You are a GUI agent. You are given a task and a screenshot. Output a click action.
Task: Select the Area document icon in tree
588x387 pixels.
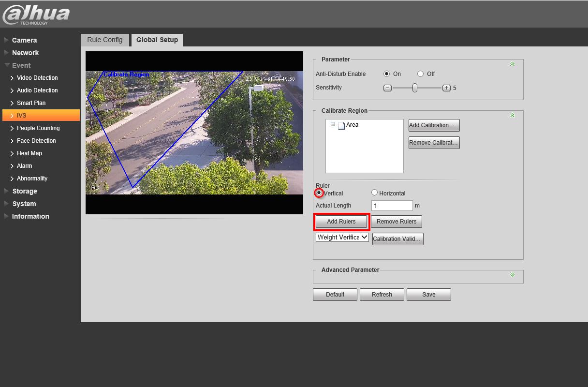coord(341,125)
